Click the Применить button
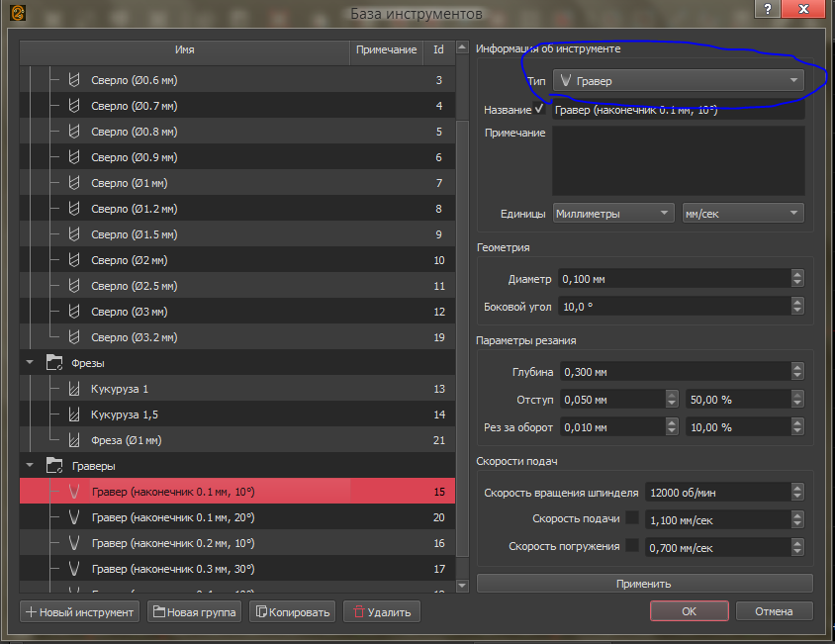 point(644,584)
